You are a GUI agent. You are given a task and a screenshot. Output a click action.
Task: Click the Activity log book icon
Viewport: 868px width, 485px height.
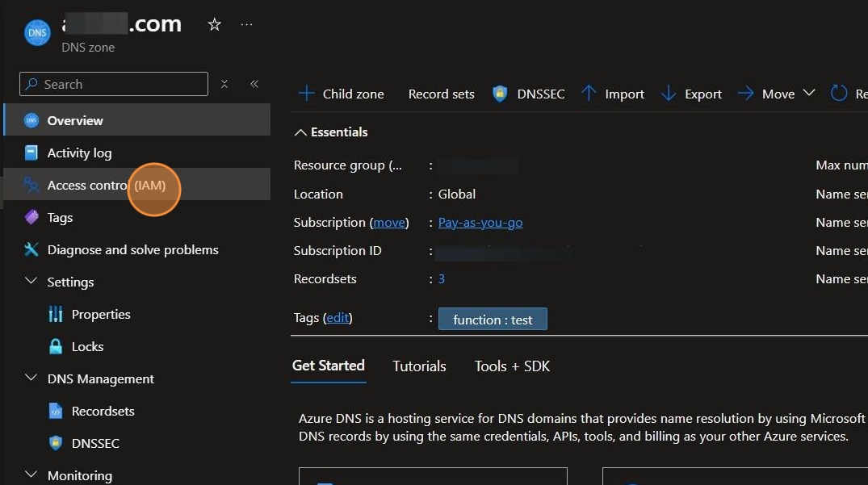tap(31, 153)
